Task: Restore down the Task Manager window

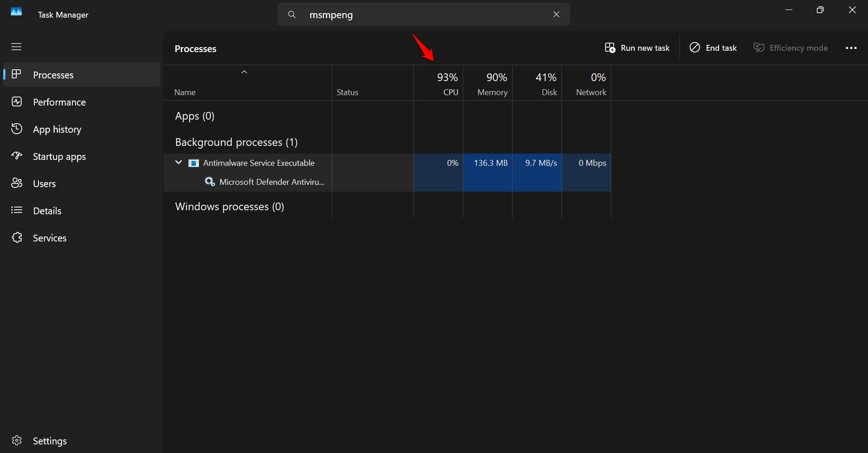Action: [x=820, y=10]
